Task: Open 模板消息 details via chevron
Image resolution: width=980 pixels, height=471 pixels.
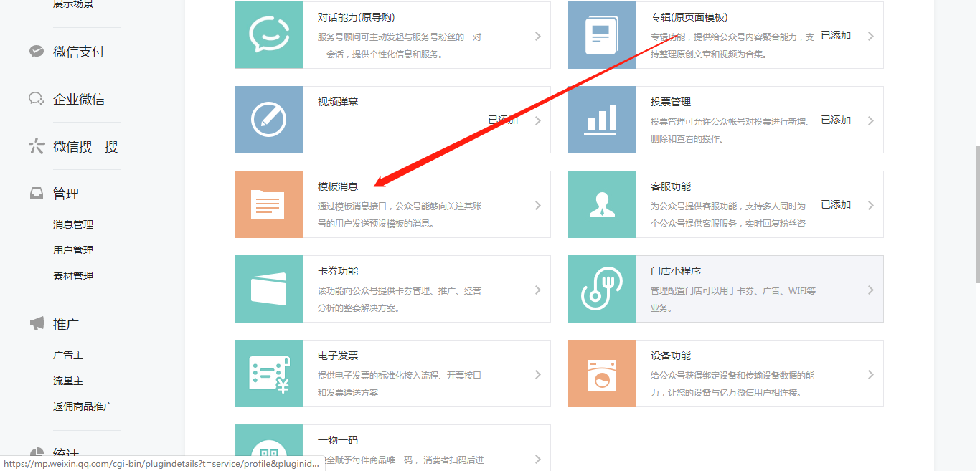Action: click(538, 205)
